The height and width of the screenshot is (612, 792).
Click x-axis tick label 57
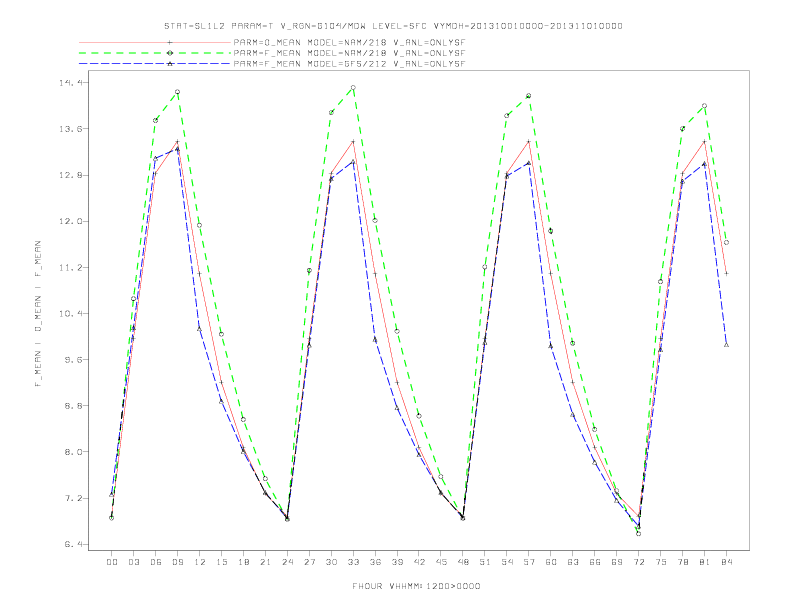[x=529, y=562]
